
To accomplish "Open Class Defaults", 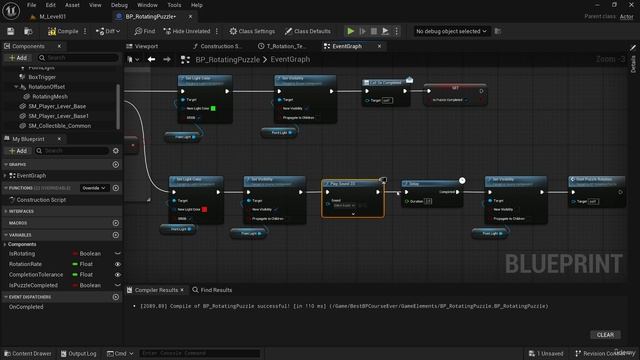I will [308, 31].
